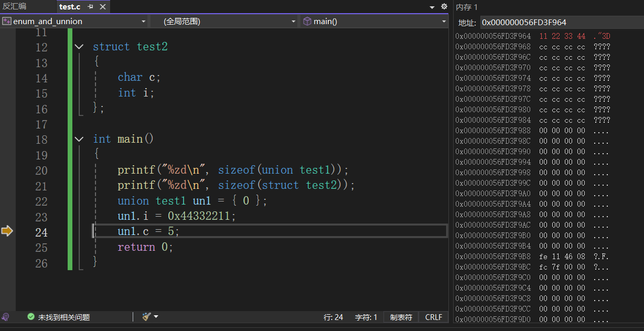Click the 内存 1 panel title

tap(467, 7)
